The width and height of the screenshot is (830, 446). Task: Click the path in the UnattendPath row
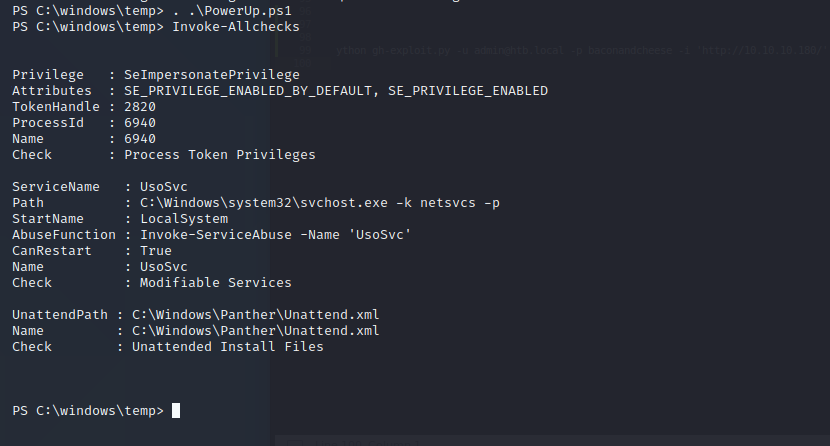(x=255, y=315)
